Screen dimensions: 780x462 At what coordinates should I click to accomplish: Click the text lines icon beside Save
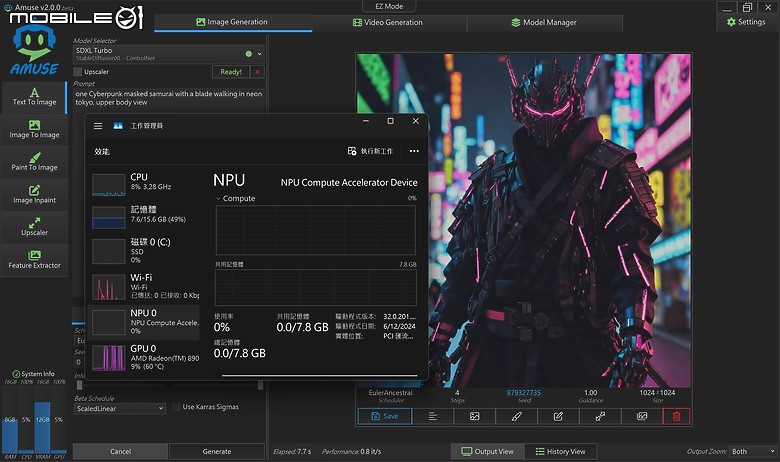click(433, 416)
